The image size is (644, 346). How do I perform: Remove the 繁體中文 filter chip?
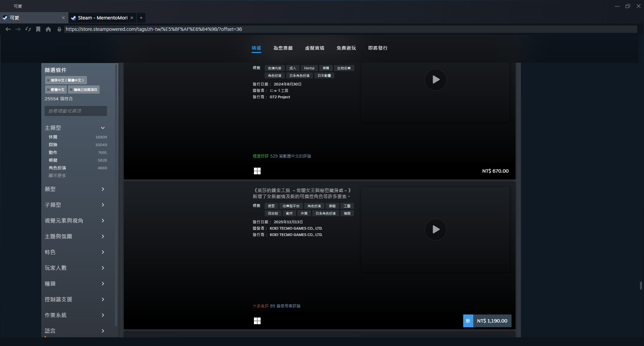coord(48,90)
